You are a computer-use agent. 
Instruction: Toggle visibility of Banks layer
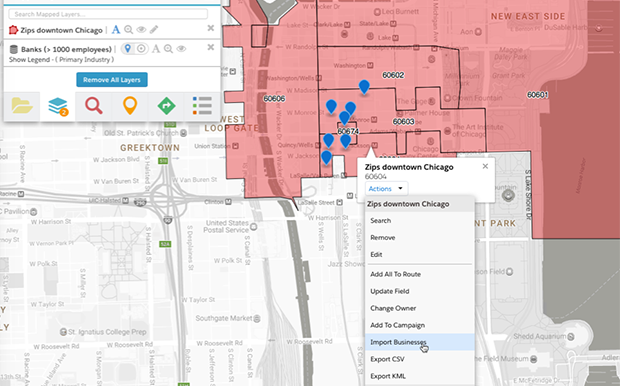[x=181, y=49]
